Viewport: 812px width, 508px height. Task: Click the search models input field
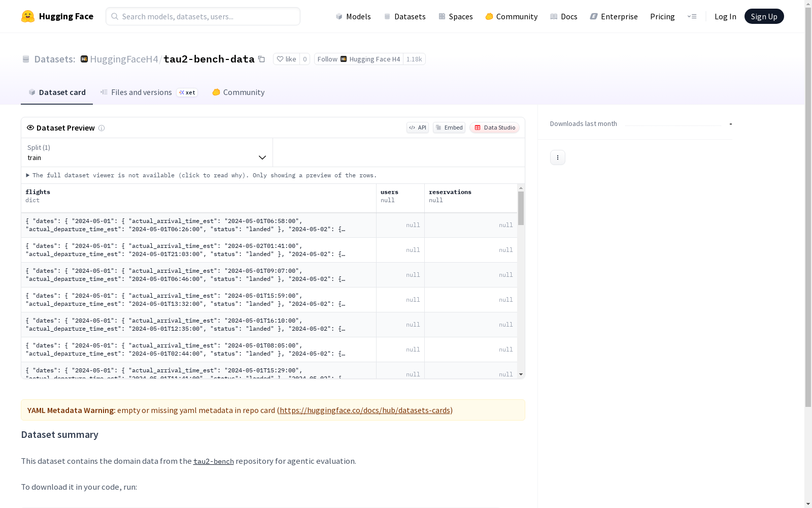coord(203,16)
